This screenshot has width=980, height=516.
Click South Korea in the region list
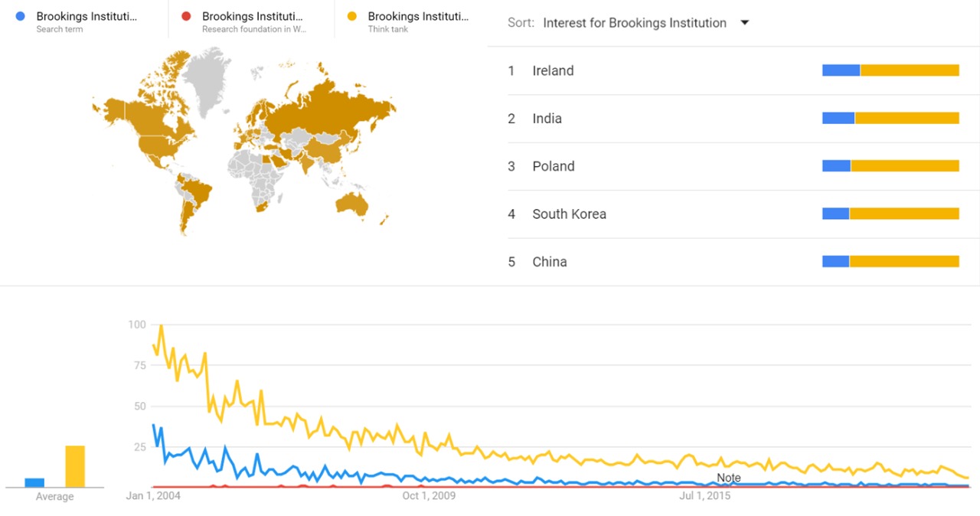(569, 214)
